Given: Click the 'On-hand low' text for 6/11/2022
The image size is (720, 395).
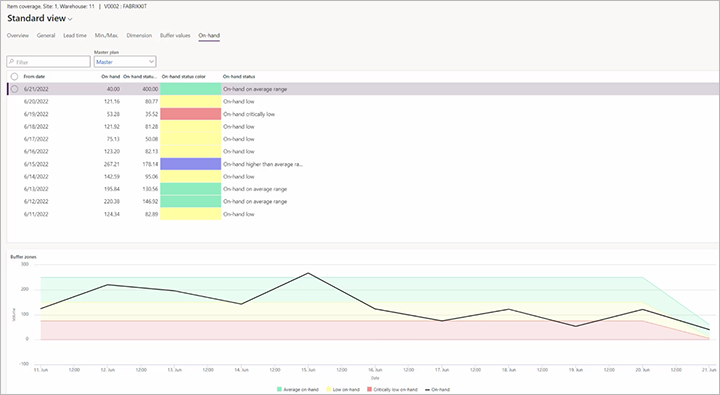Looking at the screenshot, I should coord(239,214).
